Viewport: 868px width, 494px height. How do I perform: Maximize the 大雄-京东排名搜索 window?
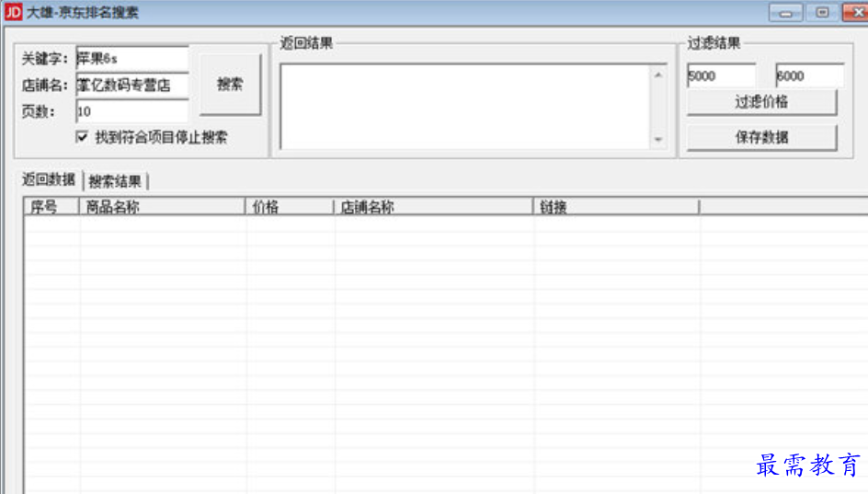click(x=823, y=12)
